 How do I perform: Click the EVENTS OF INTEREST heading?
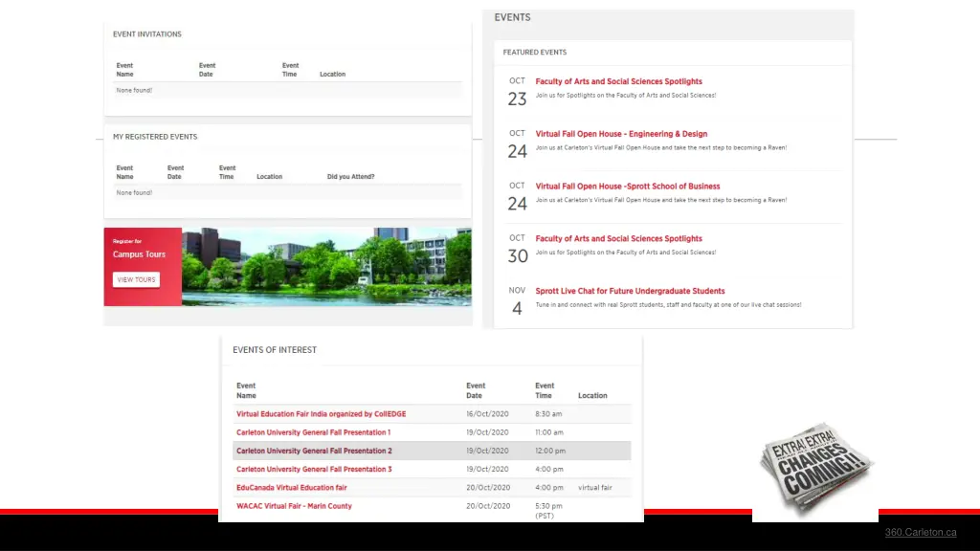coord(275,350)
